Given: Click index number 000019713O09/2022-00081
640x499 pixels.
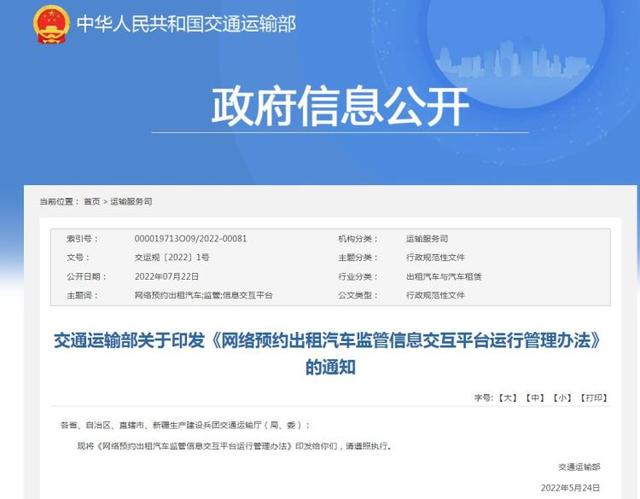Looking at the screenshot, I should [190, 240].
